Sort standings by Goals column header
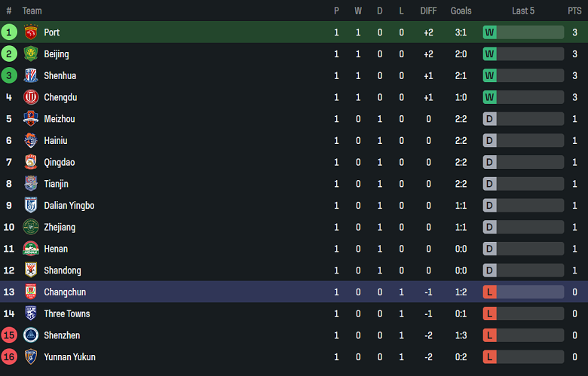 coord(461,11)
